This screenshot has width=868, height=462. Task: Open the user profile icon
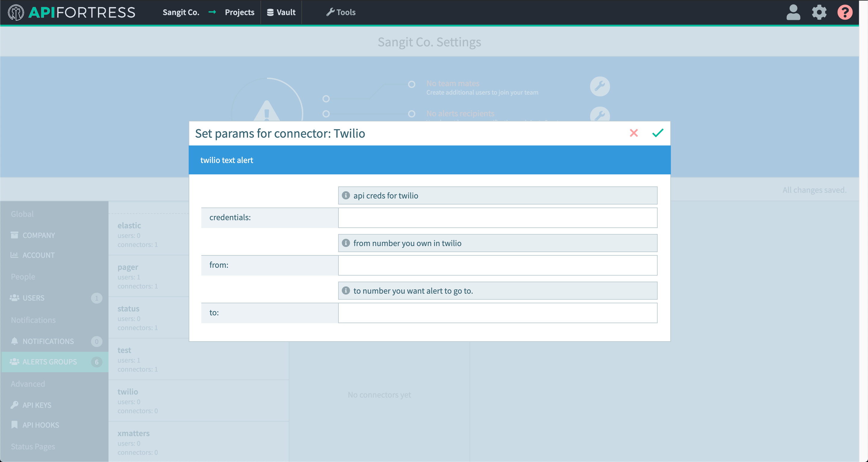(793, 12)
